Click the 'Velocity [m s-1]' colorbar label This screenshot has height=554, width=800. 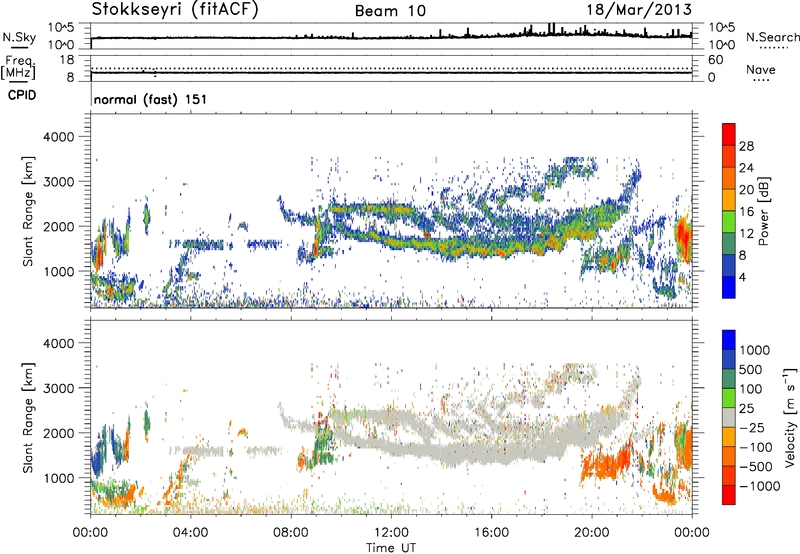point(790,417)
